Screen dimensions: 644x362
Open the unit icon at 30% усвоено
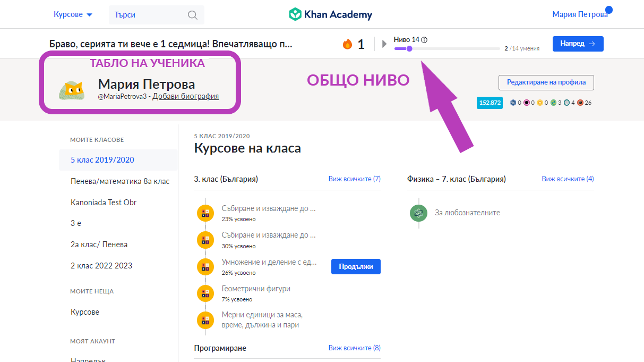click(x=205, y=240)
